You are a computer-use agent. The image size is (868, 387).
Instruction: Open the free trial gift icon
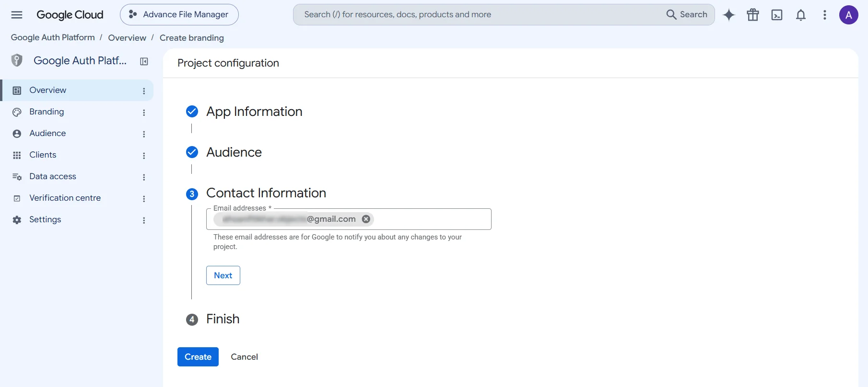[x=753, y=15]
